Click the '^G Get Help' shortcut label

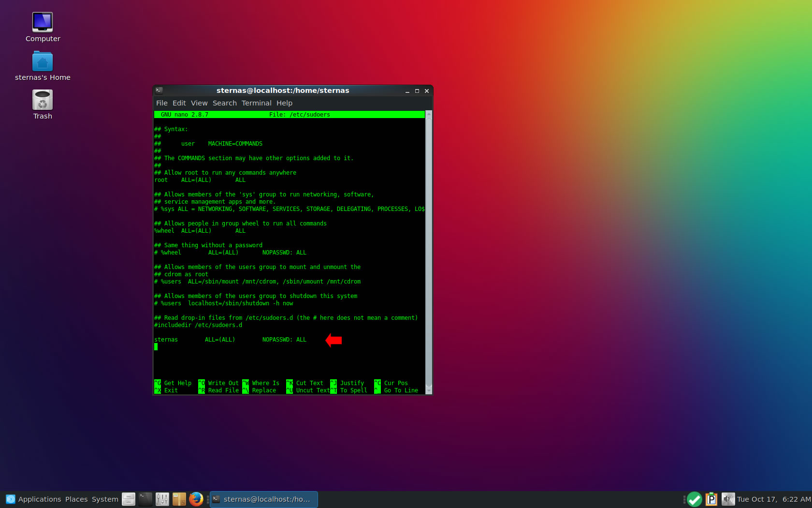click(173, 383)
